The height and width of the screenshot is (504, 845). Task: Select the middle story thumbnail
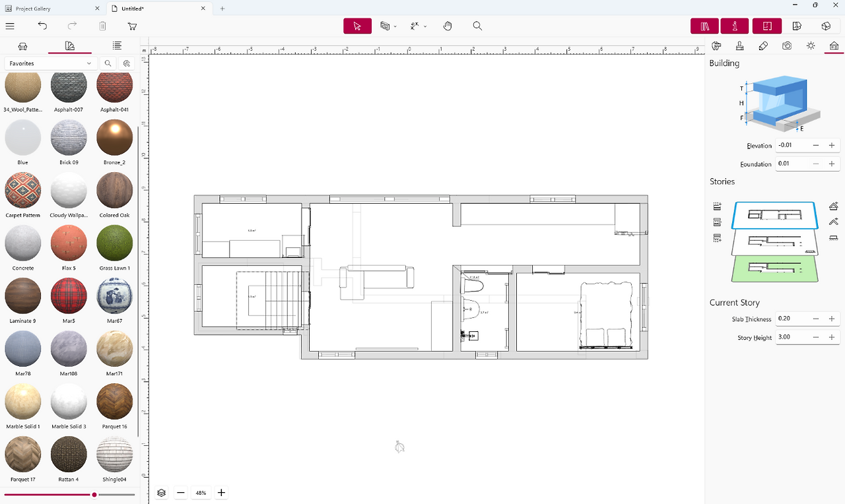tap(775, 243)
